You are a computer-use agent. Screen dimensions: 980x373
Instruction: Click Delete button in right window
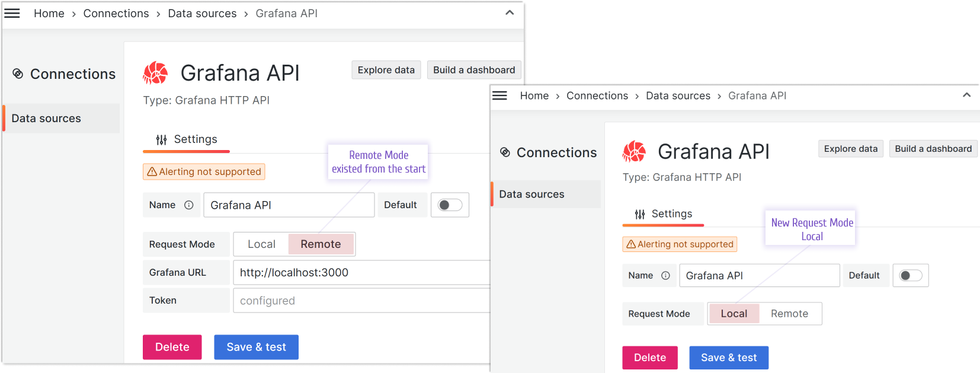pyautogui.click(x=650, y=358)
